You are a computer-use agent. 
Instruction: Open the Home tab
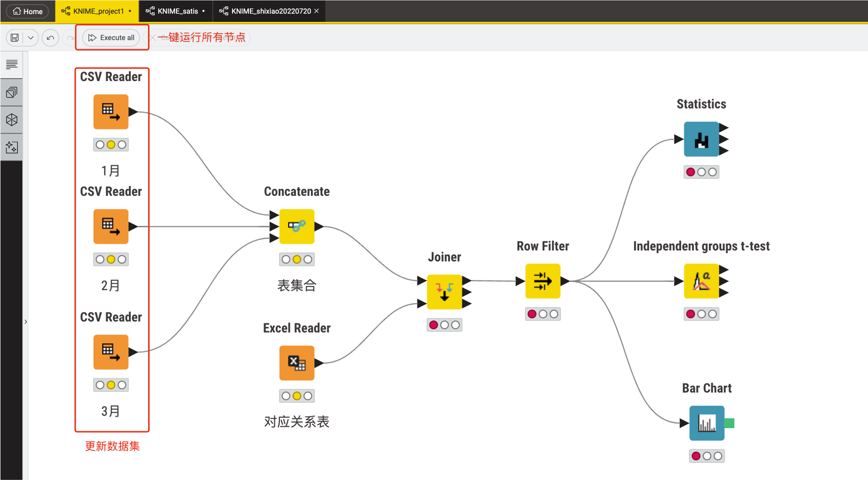click(27, 11)
